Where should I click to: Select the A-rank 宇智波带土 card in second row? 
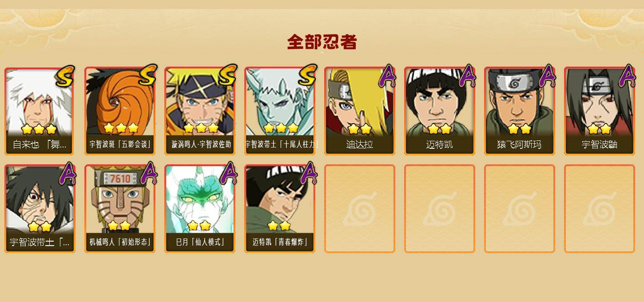[40, 209]
